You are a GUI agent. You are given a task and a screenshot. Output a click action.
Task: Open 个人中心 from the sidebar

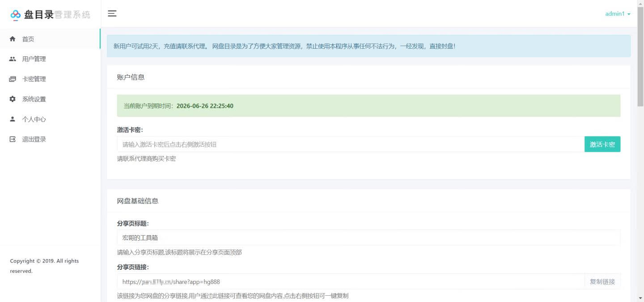(34, 119)
